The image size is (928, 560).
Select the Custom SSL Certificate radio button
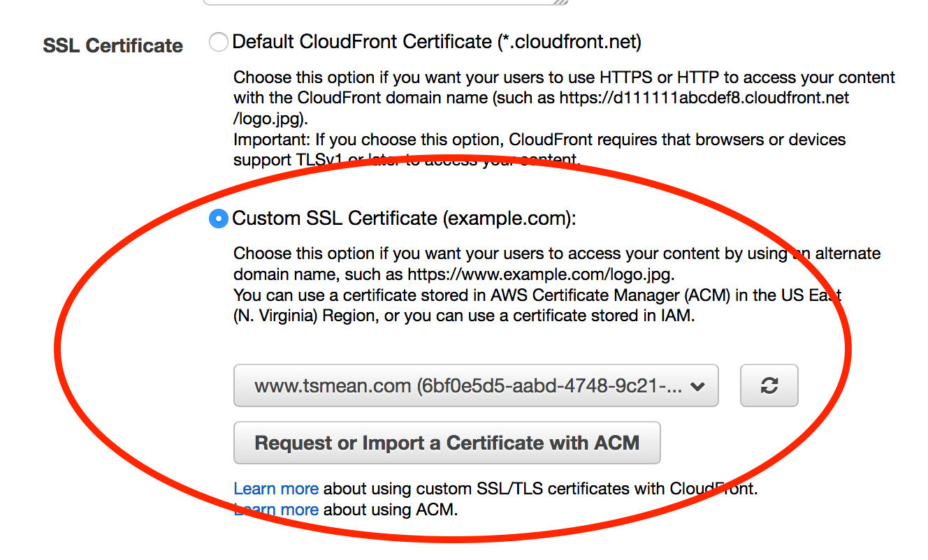point(219,219)
